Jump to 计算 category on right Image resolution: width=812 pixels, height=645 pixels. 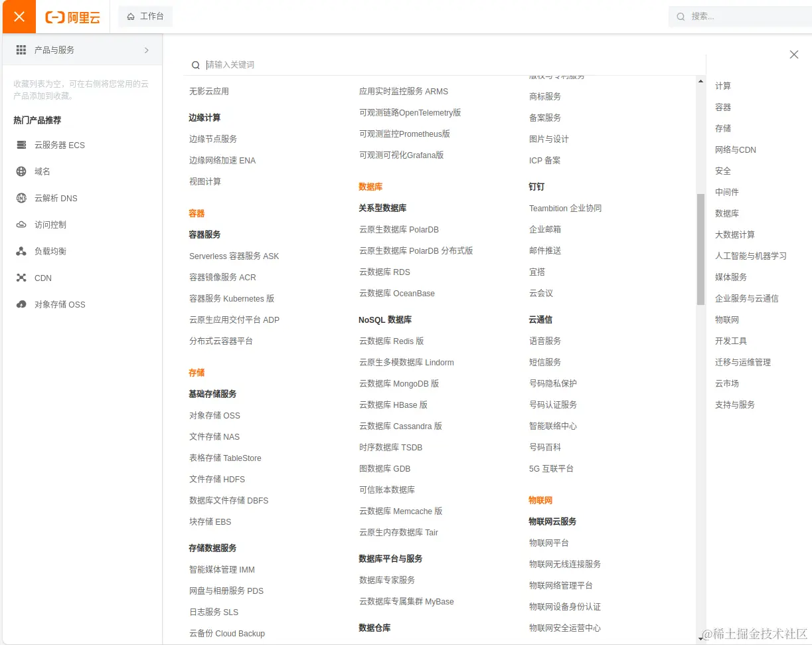723,86
